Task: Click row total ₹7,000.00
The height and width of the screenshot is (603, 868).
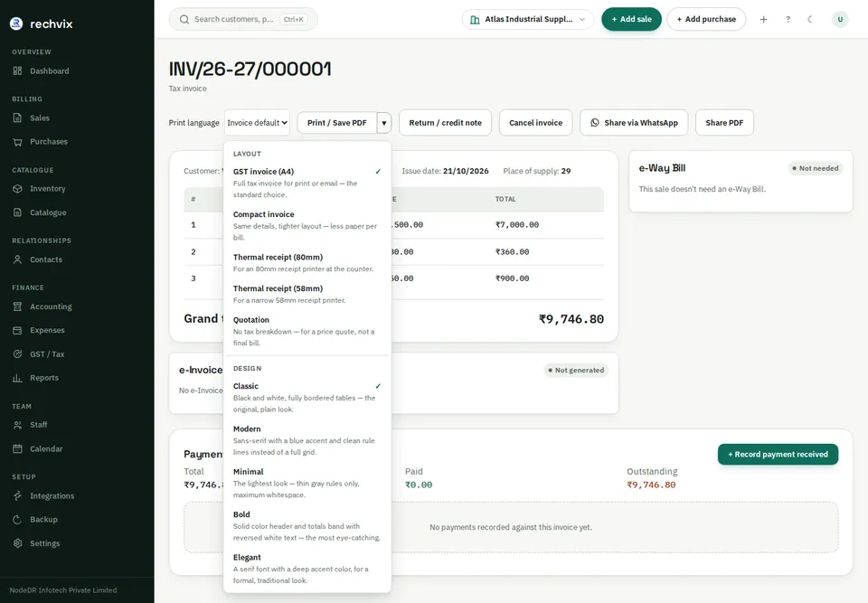Action: coord(517,225)
